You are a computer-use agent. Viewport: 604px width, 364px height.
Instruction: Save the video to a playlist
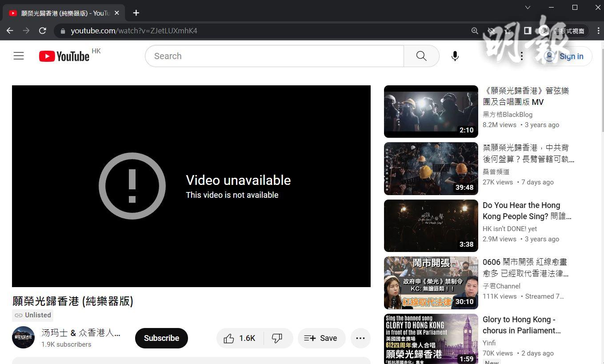tap(321, 338)
